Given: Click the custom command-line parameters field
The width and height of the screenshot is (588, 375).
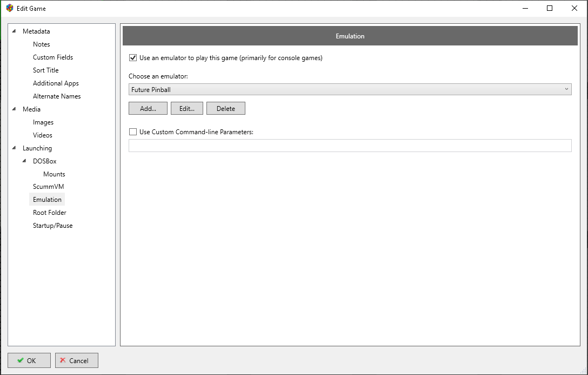Looking at the screenshot, I should pos(350,146).
